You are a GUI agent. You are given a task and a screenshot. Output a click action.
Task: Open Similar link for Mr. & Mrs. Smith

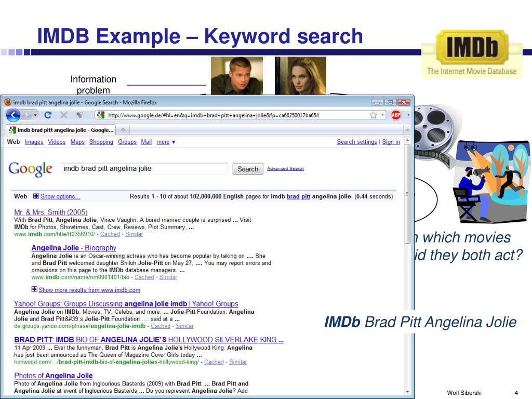[x=134, y=234]
